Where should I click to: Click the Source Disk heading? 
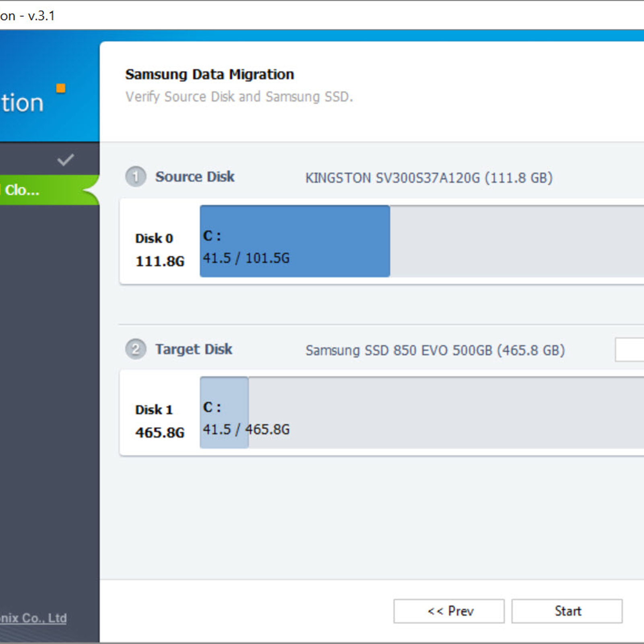pos(195,177)
